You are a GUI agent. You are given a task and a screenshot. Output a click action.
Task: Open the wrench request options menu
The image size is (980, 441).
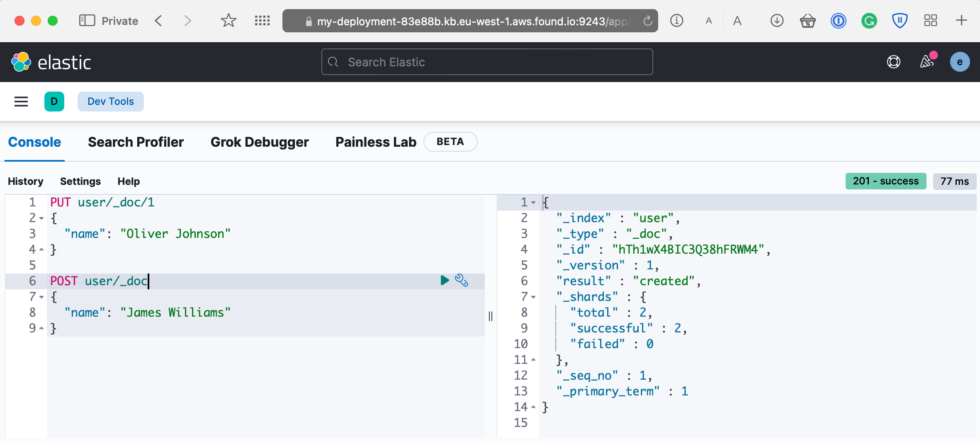(462, 281)
